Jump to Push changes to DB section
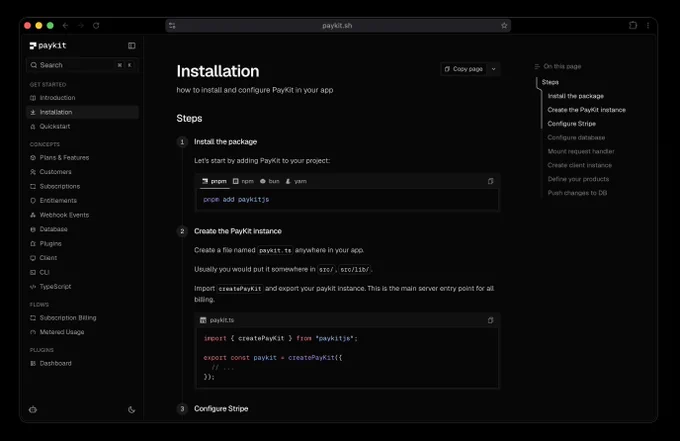The image size is (680, 441). pyautogui.click(x=577, y=193)
